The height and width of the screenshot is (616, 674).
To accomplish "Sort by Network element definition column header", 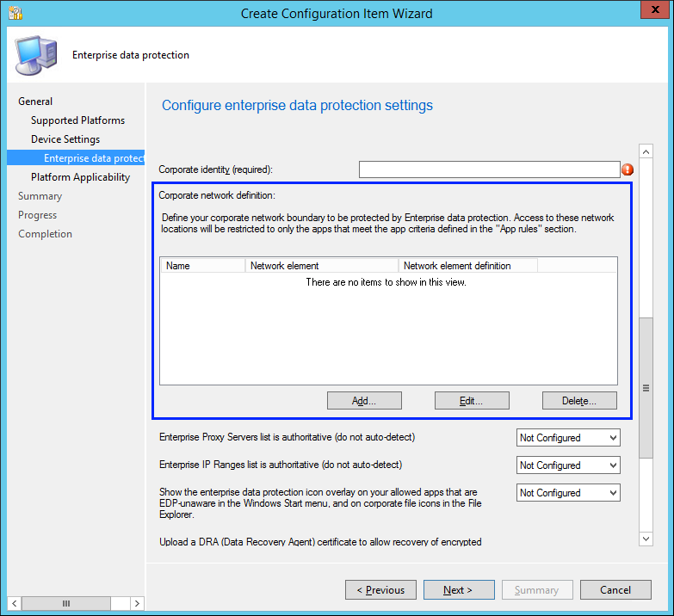I will 468,266.
